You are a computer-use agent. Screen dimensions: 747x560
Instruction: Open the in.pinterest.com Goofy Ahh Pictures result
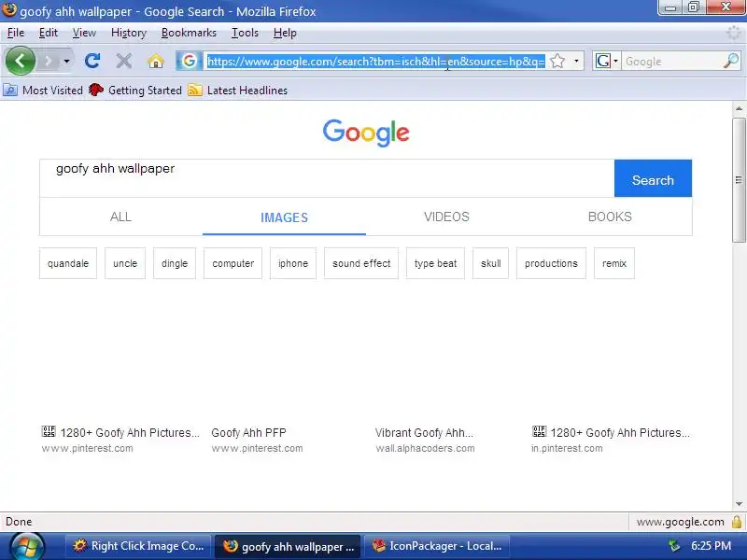click(x=611, y=433)
